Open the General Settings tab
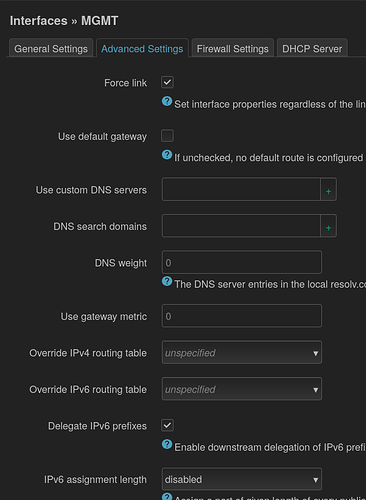The image size is (366, 500). (x=51, y=49)
